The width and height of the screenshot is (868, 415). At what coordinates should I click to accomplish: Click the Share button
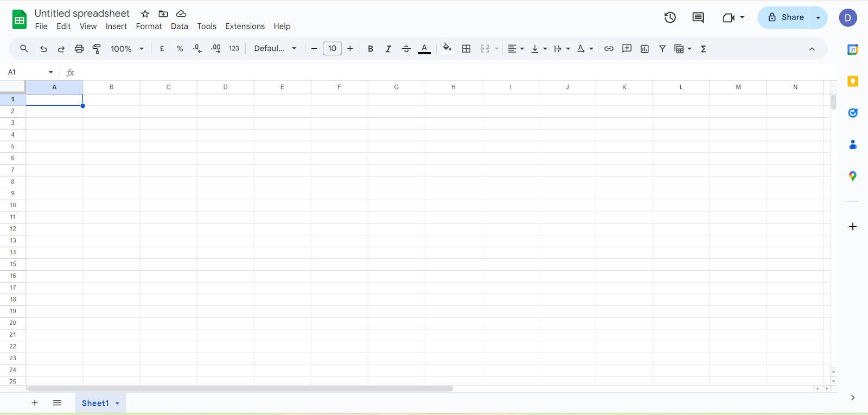point(784,17)
